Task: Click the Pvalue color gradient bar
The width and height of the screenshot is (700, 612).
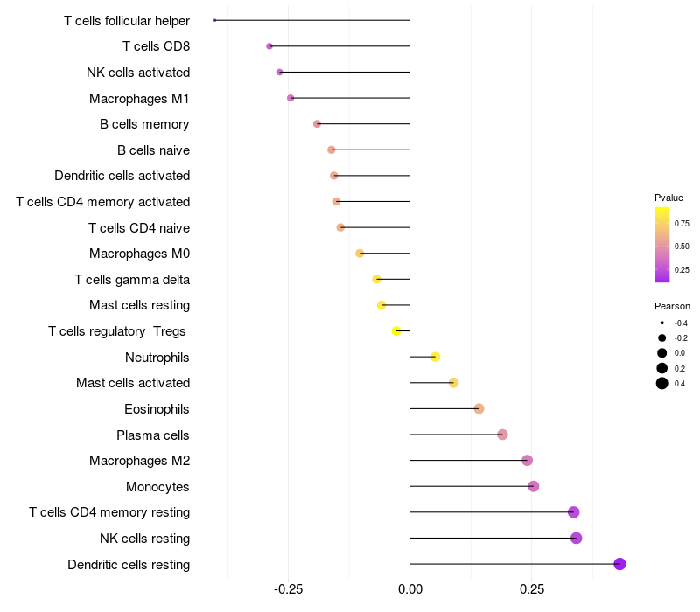Action: (x=661, y=245)
